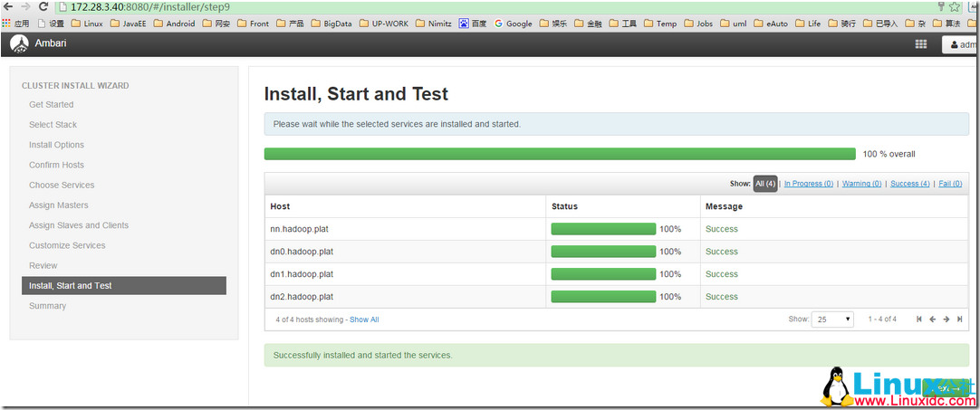Open the admin user dropdown
Image resolution: width=980 pixels, height=410 pixels.
pyautogui.click(x=961, y=45)
